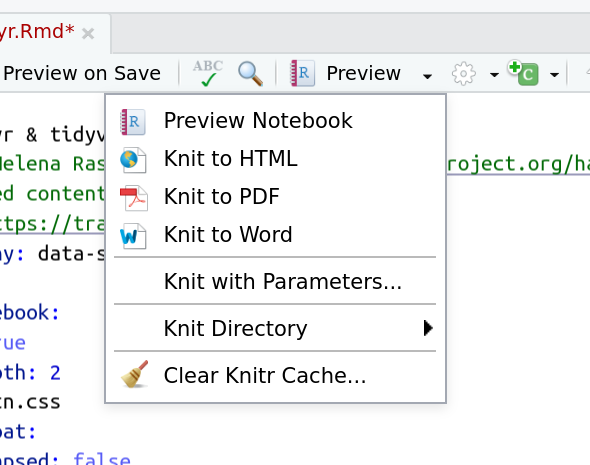Image resolution: width=590 pixels, height=465 pixels.
Task: Click the 'true' value in the editor
Action: [x=13, y=343]
